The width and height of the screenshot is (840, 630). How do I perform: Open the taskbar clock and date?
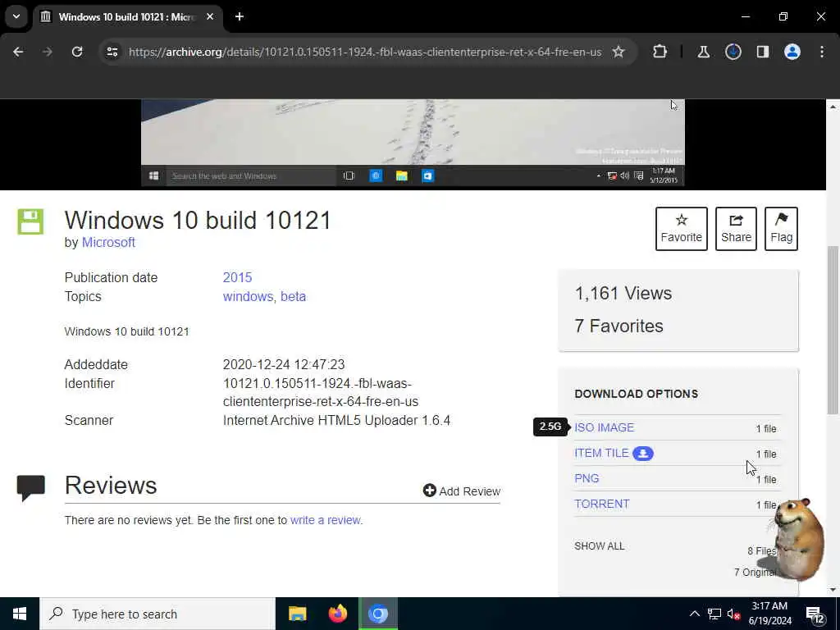click(x=769, y=614)
